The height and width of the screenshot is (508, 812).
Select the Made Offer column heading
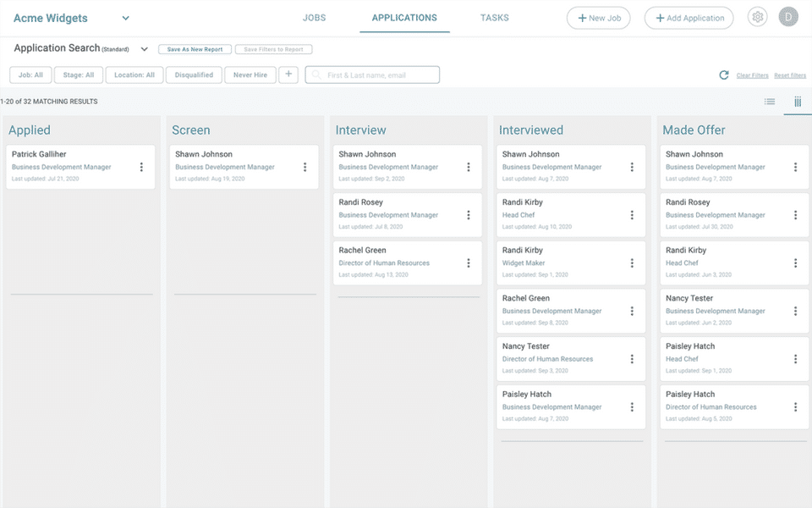694,130
